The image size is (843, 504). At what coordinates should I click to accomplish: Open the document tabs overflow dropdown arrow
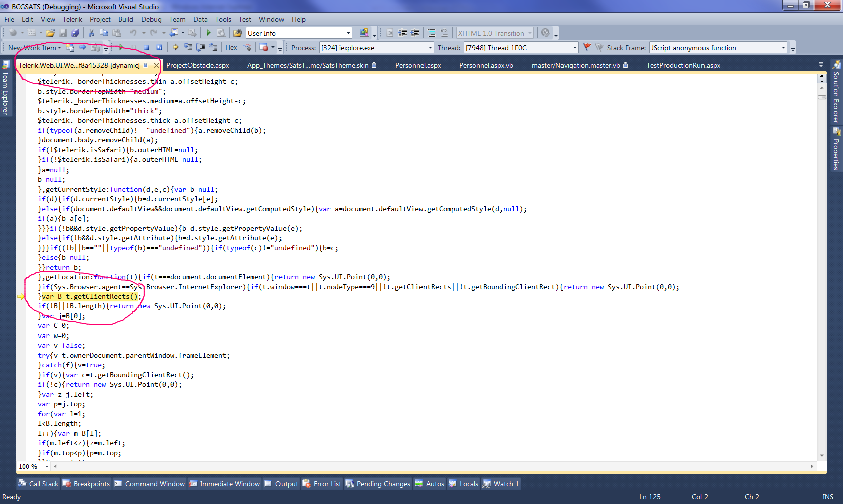pyautogui.click(x=821, y=65)
